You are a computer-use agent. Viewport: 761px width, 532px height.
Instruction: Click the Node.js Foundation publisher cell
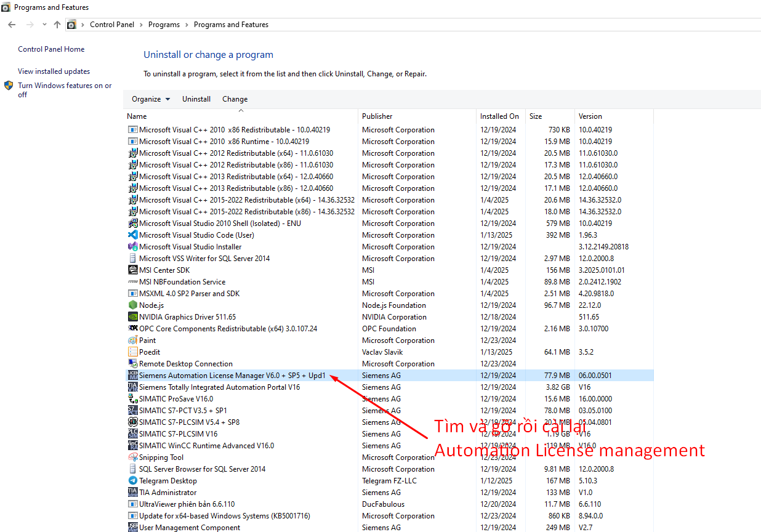(x=394, y=305)
